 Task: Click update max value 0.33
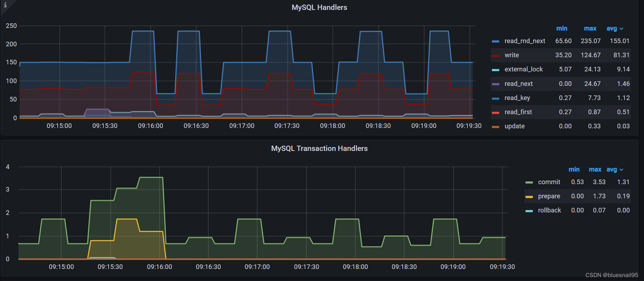coord(594,126)
